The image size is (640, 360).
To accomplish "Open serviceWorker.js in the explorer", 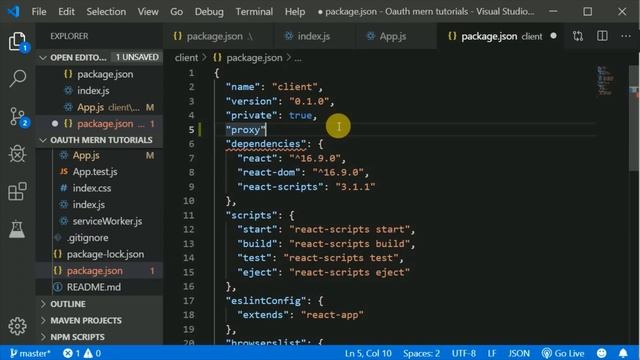I will [99, 221].
